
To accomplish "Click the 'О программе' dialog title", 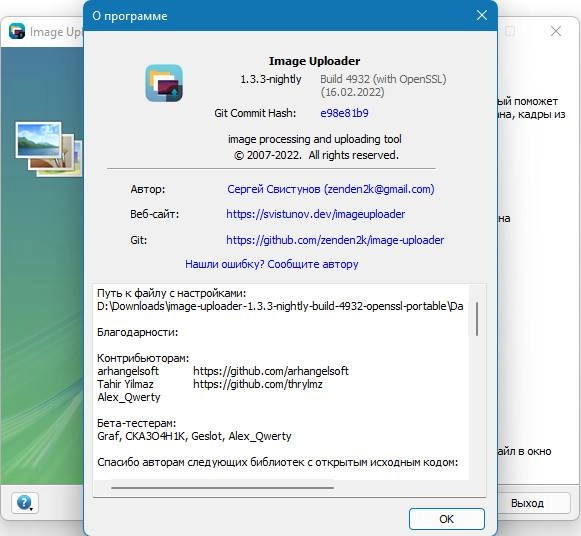I will [130, 16].
